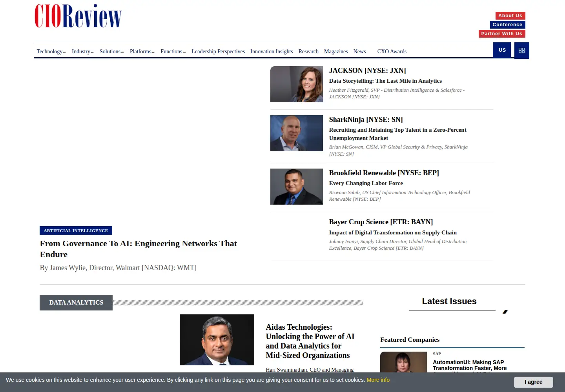Open Brian McGowan's photo thumbnail
The height and width of the screenshot is (392, 565).
(x=297, y=133)
